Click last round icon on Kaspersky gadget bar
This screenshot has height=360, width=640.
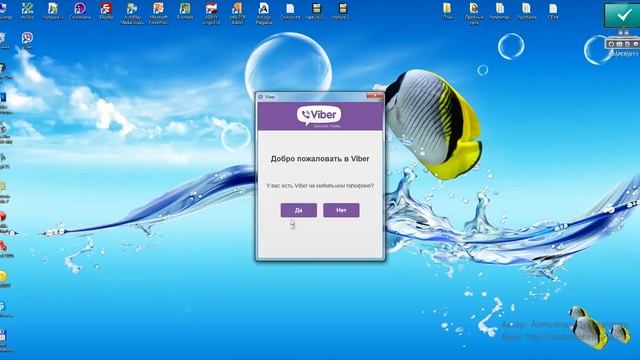635,44
